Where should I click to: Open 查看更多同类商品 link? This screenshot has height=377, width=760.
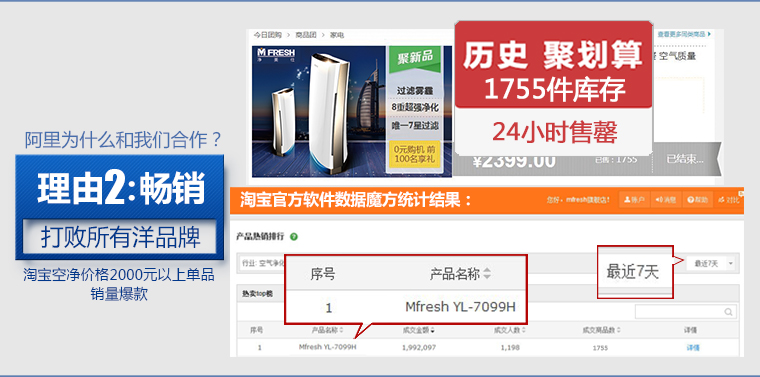(x=684, y=34)
